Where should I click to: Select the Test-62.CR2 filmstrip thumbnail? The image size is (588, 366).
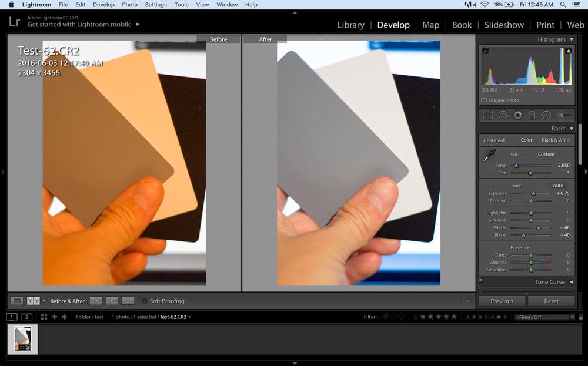click(24, 339)
